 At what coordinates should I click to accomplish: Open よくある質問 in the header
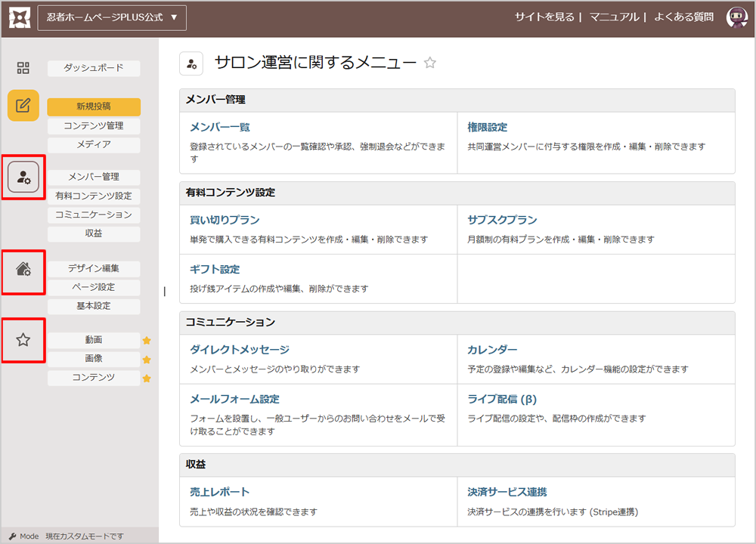683,17
